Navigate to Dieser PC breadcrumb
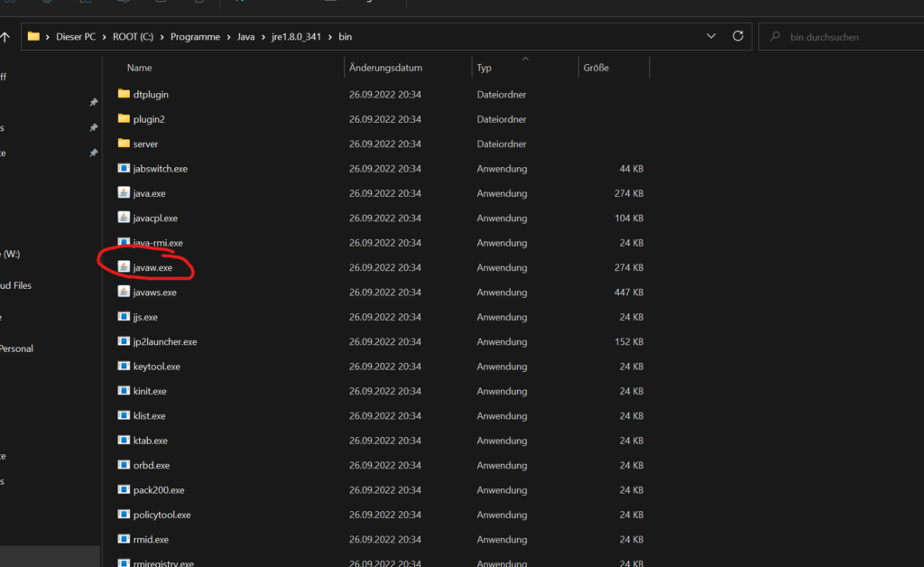 coord(78,37)
